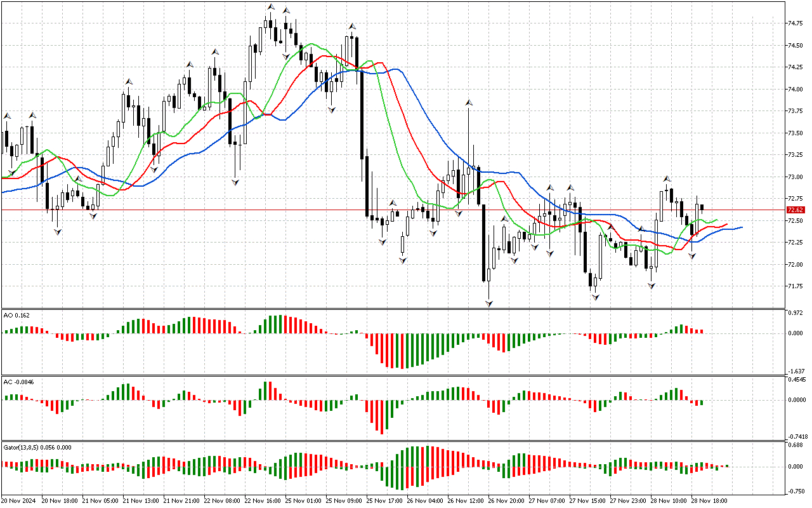812x508 pixels.
Task: Pick the 72.25 price scale label
Action: point(795,243)
